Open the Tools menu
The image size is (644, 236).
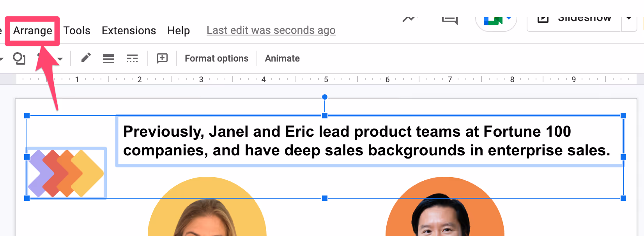[77, 30]
